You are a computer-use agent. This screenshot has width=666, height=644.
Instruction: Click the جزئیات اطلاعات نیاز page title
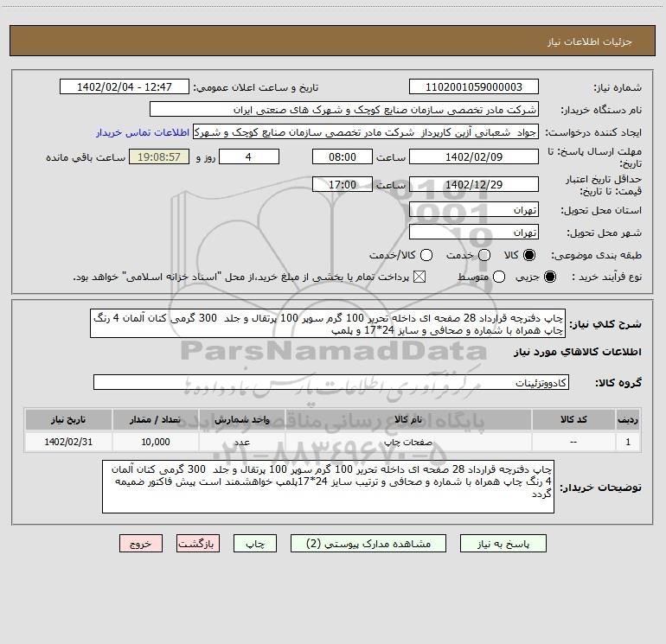[x=589, y=41]
